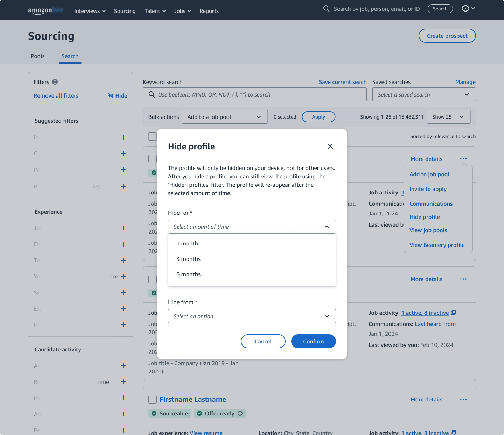Click the Manage saved searches link
Screen dimensions: 504x435
click(x=465, y=82)
